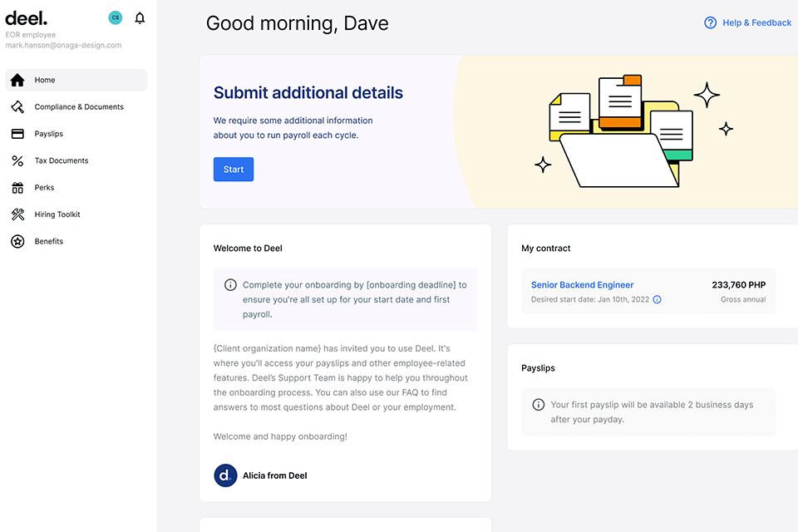Click the info icon in payslip notice
Screen dimensions: 798x532
tap(539, 405)
